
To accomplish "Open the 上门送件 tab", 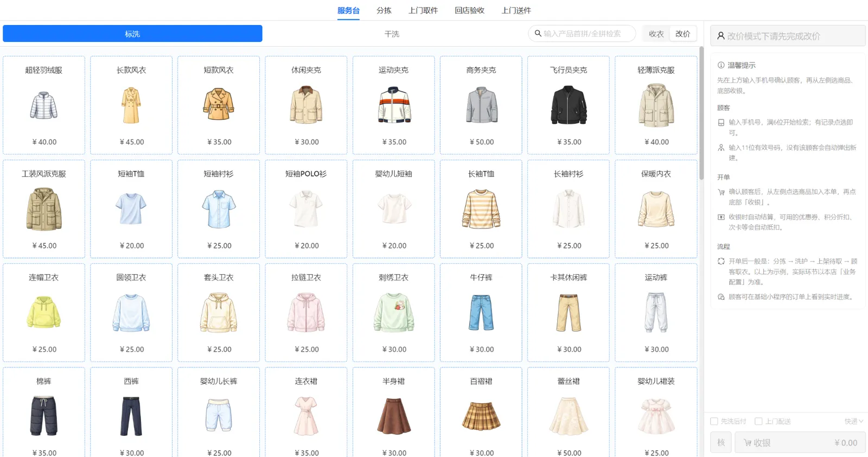I will [x=516, y=10].
